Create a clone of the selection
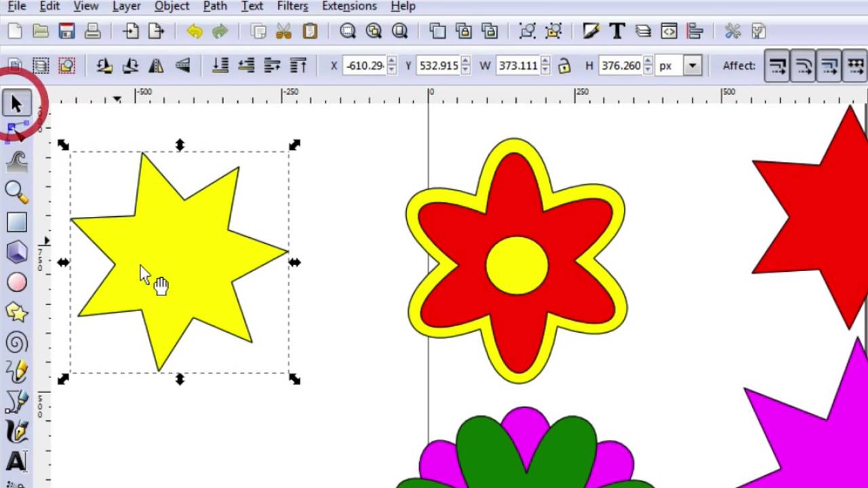Image resolution: width=868 pixels, height=488 pixels. [x=464, y=31]
